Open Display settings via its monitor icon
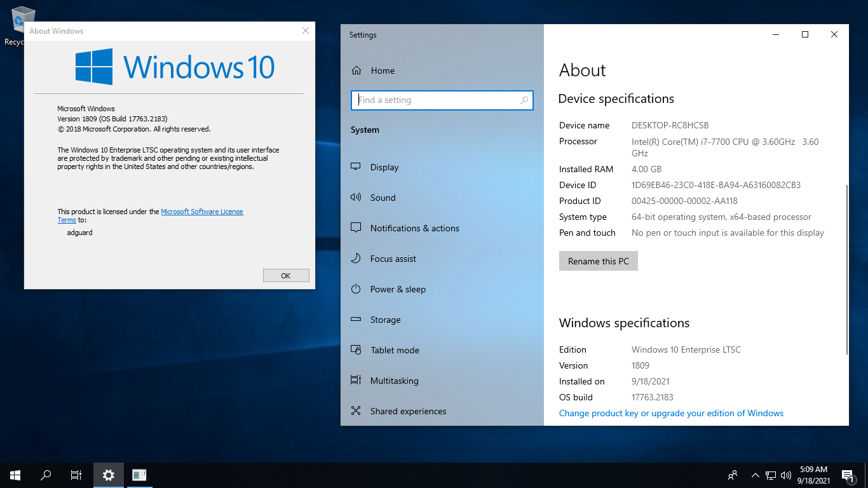 click(x=356, y=167)
